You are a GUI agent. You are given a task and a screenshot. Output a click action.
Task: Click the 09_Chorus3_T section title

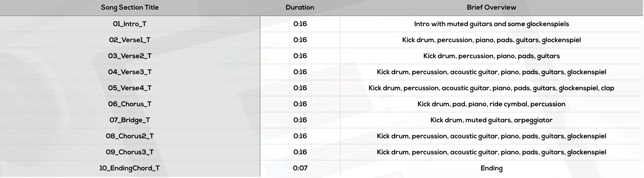[x=130, y=152]
